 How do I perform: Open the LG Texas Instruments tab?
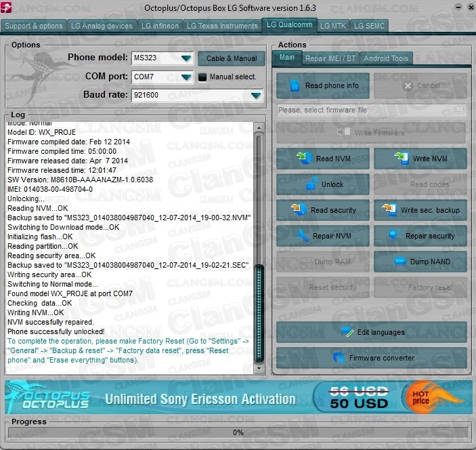(222, 26)
